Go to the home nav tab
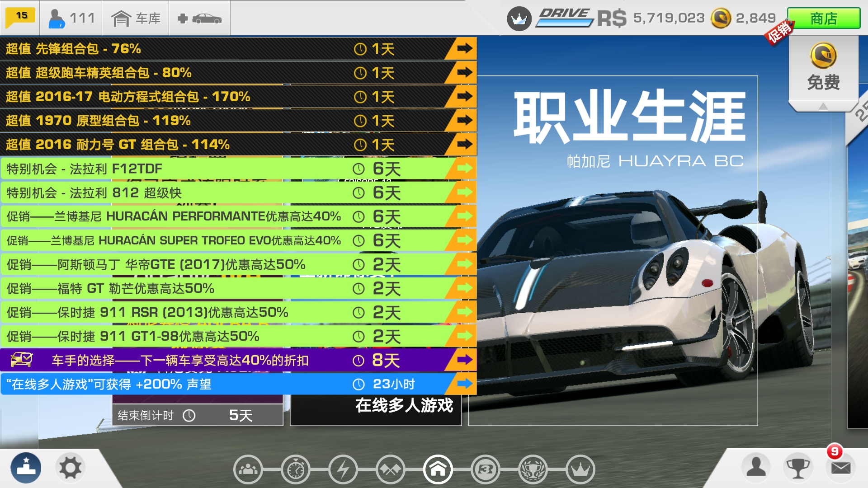Image resolution: width=868 pixels, height=488 pixels. 438,469
